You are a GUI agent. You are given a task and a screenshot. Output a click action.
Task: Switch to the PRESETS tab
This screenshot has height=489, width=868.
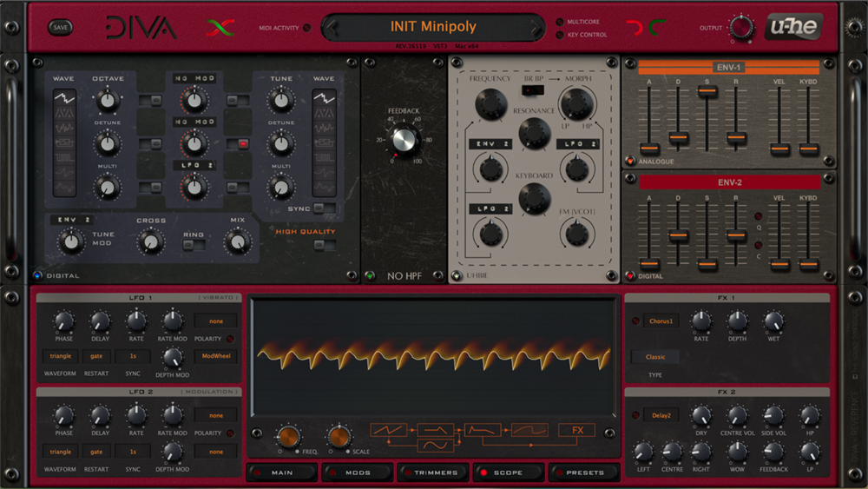583,473
